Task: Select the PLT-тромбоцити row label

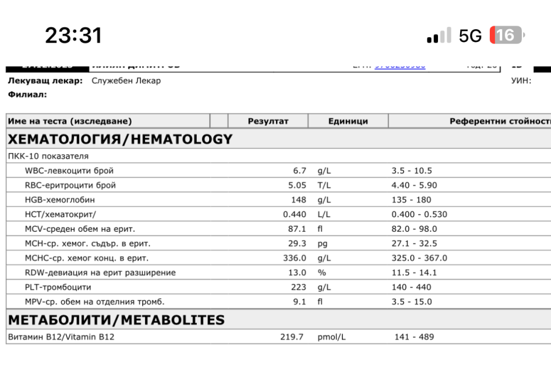Action: coord(58,287)
